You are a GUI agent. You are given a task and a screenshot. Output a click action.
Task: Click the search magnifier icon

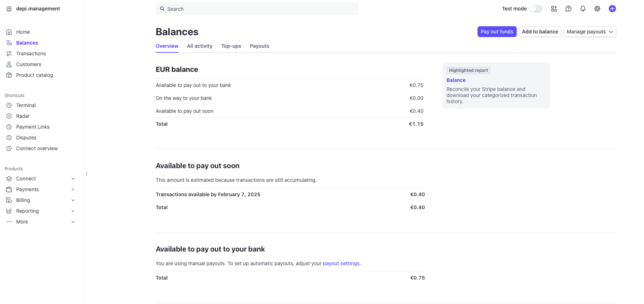click(162, 9)
